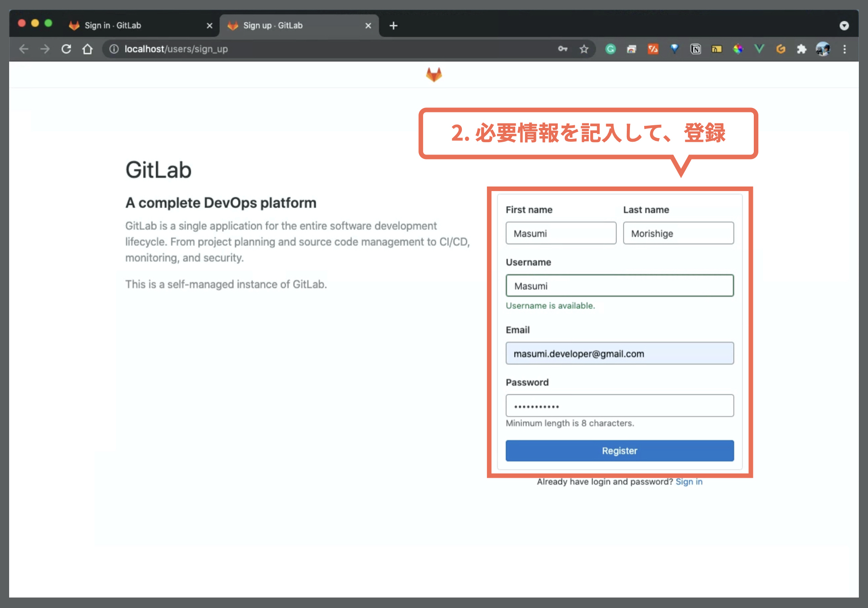
Task: Click the macOS green fullscreen window button
Action: click(48, 23)
